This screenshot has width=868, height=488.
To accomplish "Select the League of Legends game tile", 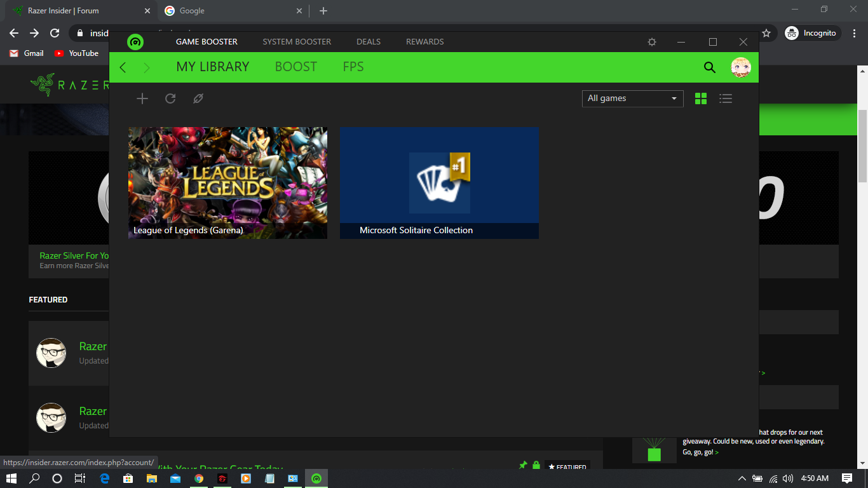I will coord(227,183).
